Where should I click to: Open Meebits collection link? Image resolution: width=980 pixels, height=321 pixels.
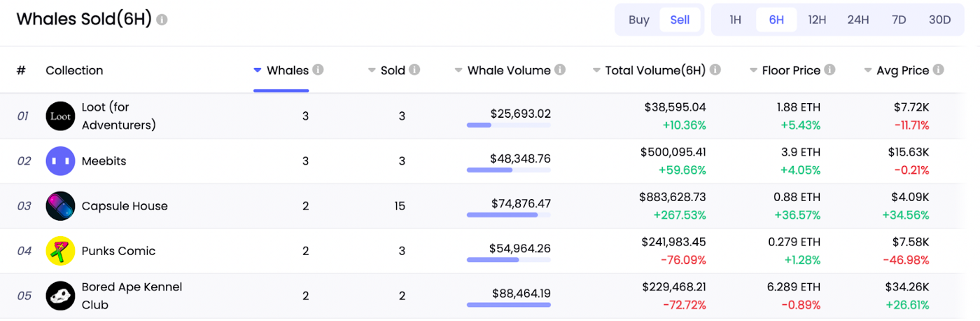point(104,161)
